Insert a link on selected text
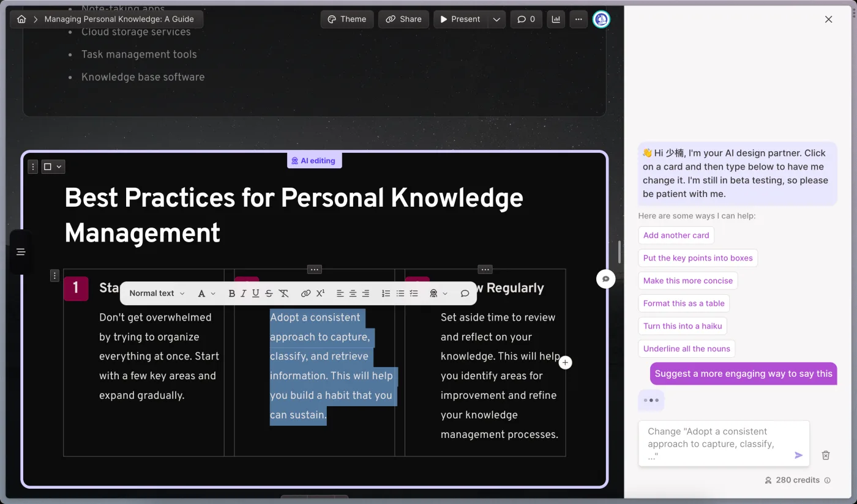 pyautogui.click(x=305, y=294)
